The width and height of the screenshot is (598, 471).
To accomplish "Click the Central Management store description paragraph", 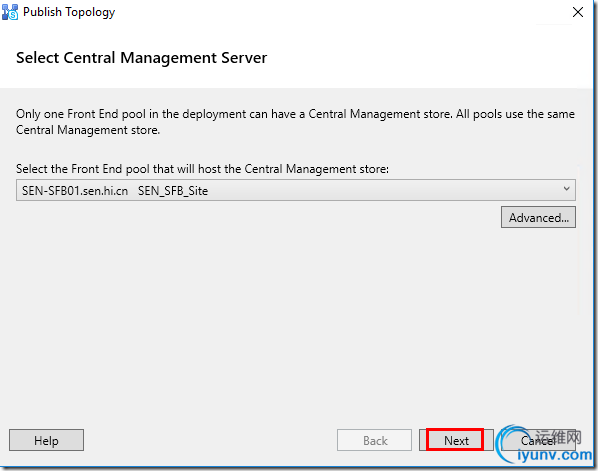I will click(295, 122).
